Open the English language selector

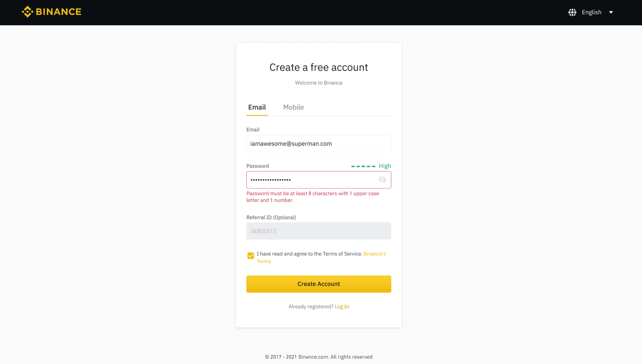click(591, 12)
